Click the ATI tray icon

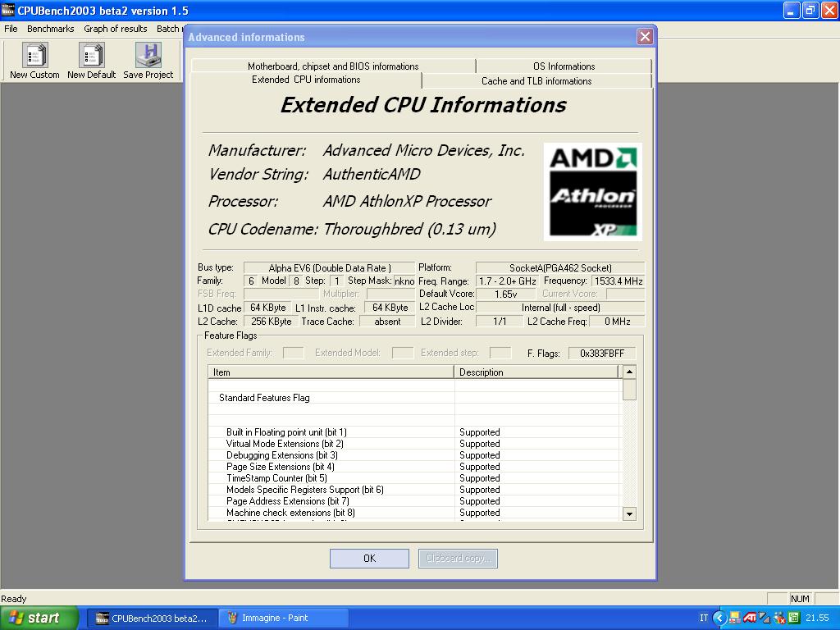click(x=749, y=618)
